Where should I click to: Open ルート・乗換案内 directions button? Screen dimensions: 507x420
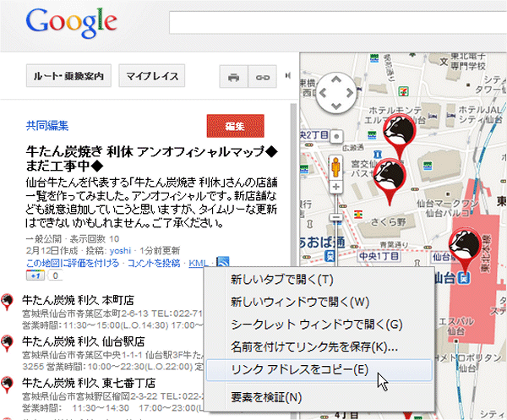click(68, 76)
